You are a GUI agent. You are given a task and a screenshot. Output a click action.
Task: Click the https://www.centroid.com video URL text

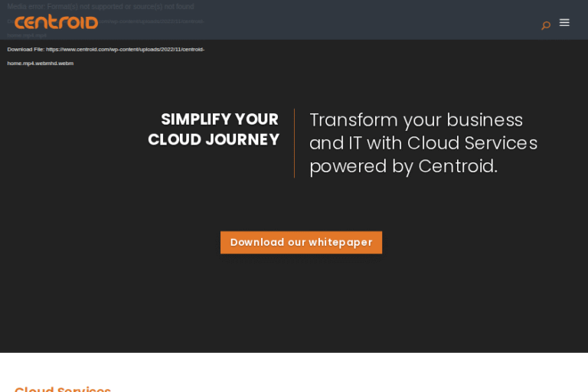[x=125, y=49]
